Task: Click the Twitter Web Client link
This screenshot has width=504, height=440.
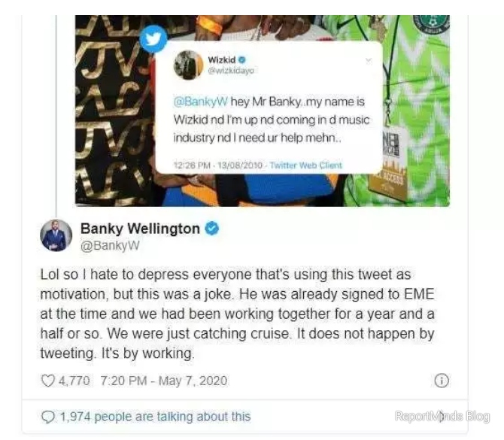Action: coord(305,165)
